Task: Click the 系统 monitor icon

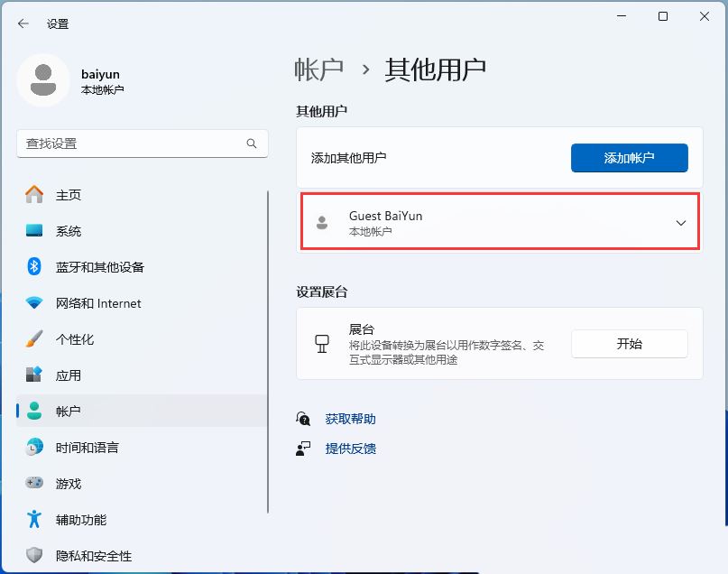Action: click(34, 230)
